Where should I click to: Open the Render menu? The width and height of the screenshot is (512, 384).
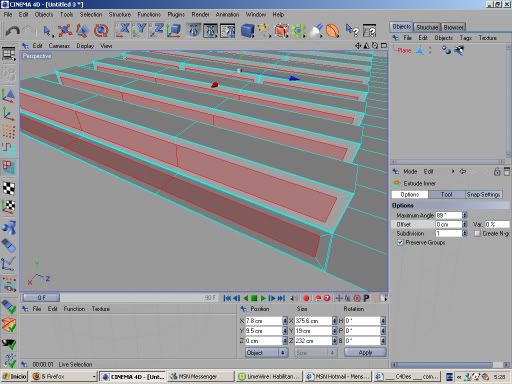[x=200, y=14]
